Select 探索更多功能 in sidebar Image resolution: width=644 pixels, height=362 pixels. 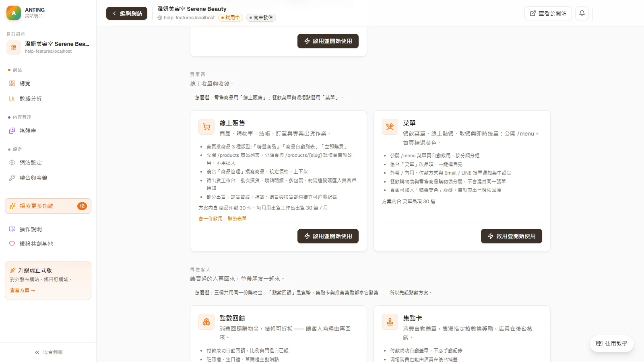click(48, 206)
